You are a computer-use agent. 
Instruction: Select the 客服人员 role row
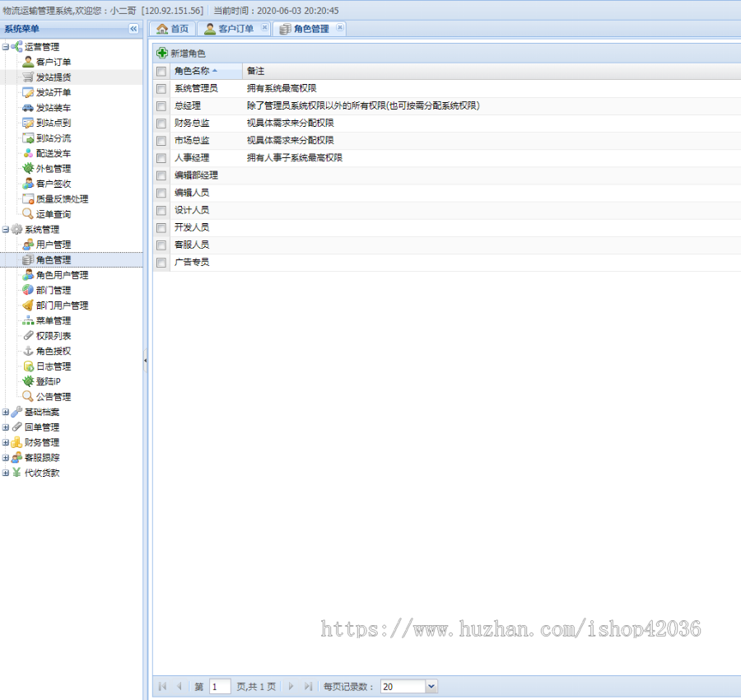coord(446,245)
